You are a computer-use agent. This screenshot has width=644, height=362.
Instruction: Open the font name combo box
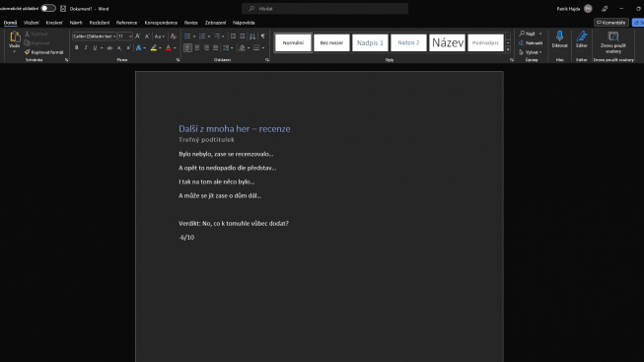point(94,36)
